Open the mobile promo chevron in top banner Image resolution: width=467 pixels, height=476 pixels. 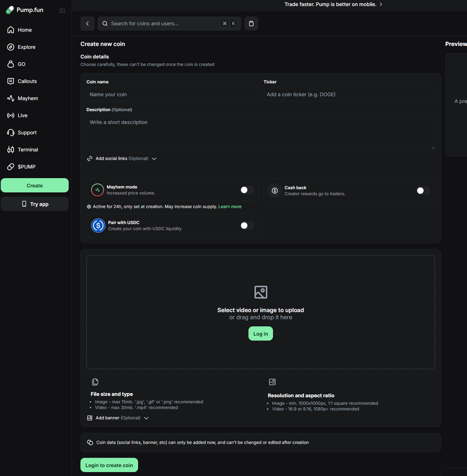pyautogui.click(x=381, y=4)
